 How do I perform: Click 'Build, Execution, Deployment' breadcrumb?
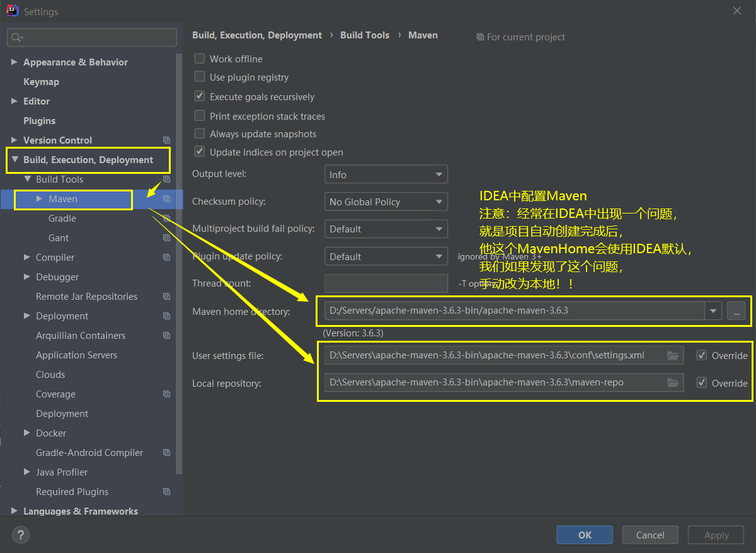(257, 35)
